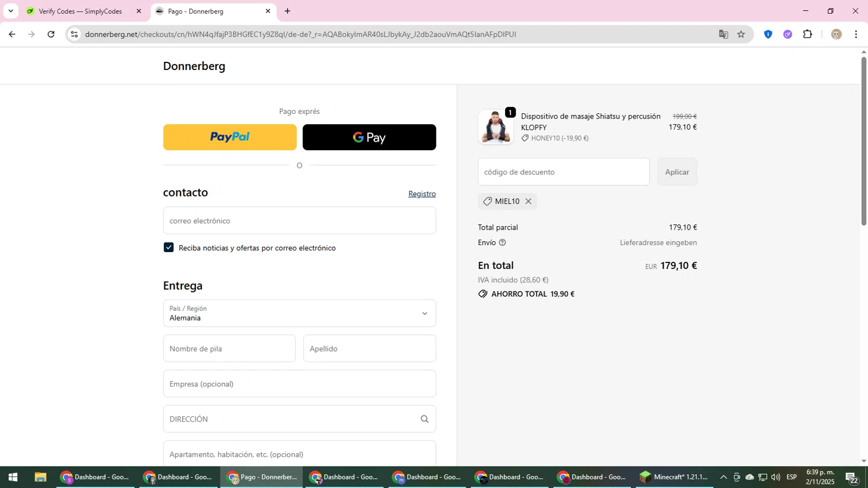The image size is (868, 488).
Task: Click the DIRECCIÓN address field
Action: [x=299, y=419]
